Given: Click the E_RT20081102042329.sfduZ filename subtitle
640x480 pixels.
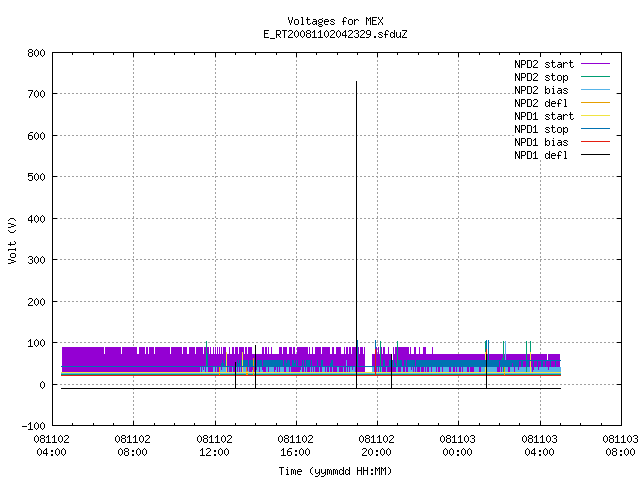Looking at the screenshot, I should click(x=335, y=34).
